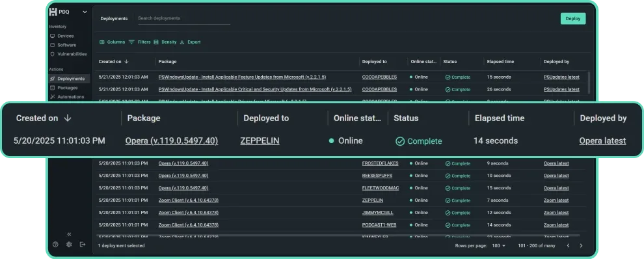
Task: Open the Critical and Security Updates package link
Action: tap(254, 89)
